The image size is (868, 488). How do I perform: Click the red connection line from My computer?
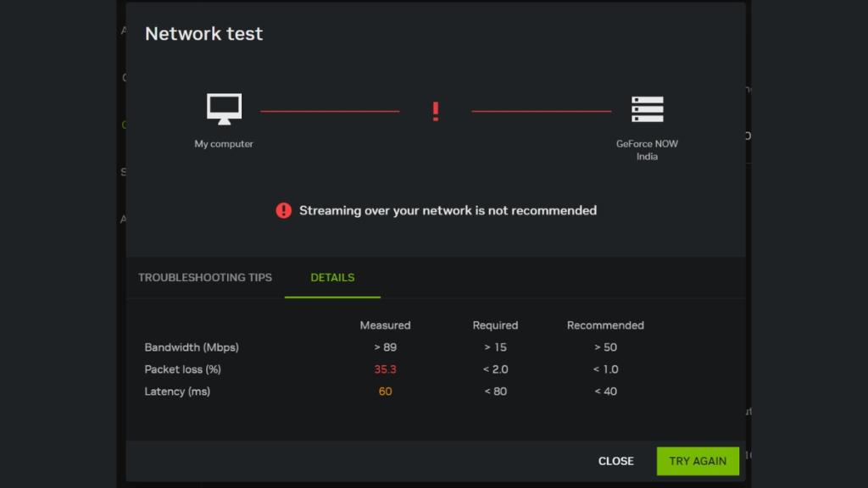331,108
